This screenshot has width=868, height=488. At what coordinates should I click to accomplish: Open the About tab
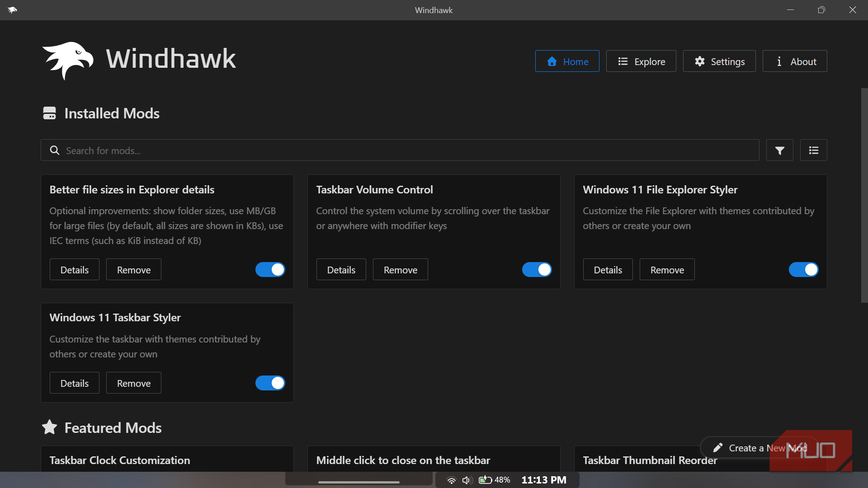pyautogui.click(x=795, y=61)
